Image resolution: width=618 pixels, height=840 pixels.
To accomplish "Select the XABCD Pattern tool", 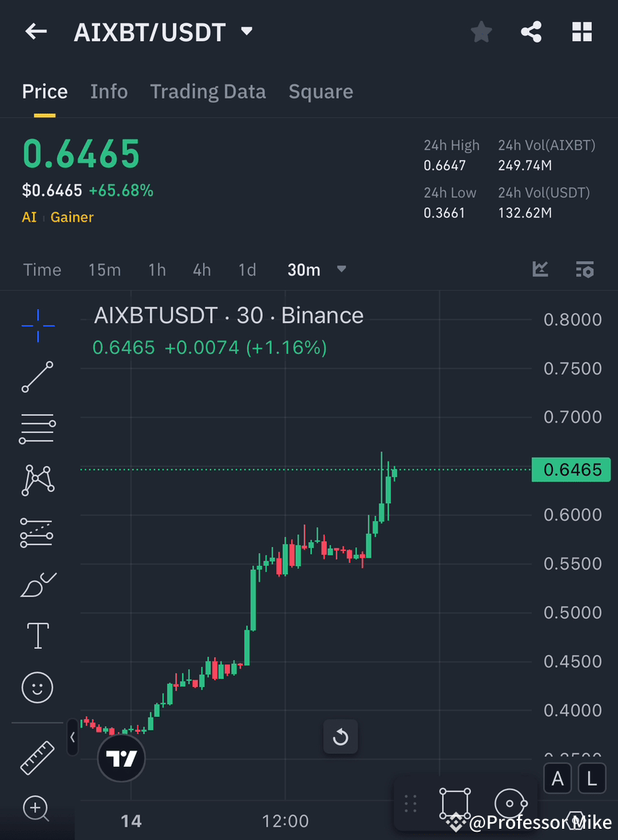I will (37, 480).
